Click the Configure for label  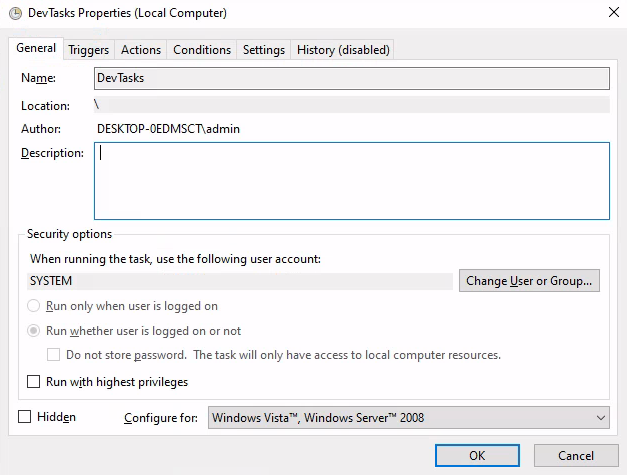click(x=161, y=418)
